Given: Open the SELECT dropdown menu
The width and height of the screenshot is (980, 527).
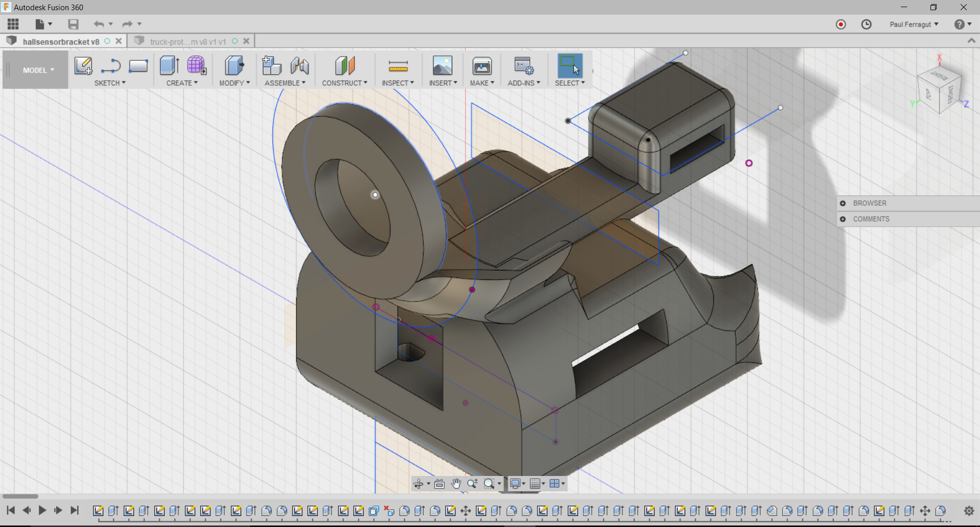Looking at the screenshot, I should click(570, 83).
